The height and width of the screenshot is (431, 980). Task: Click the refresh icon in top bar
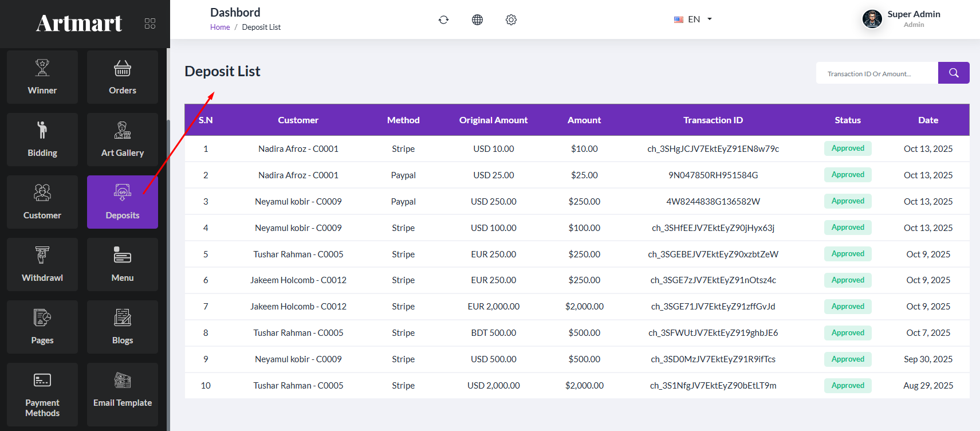443,20
